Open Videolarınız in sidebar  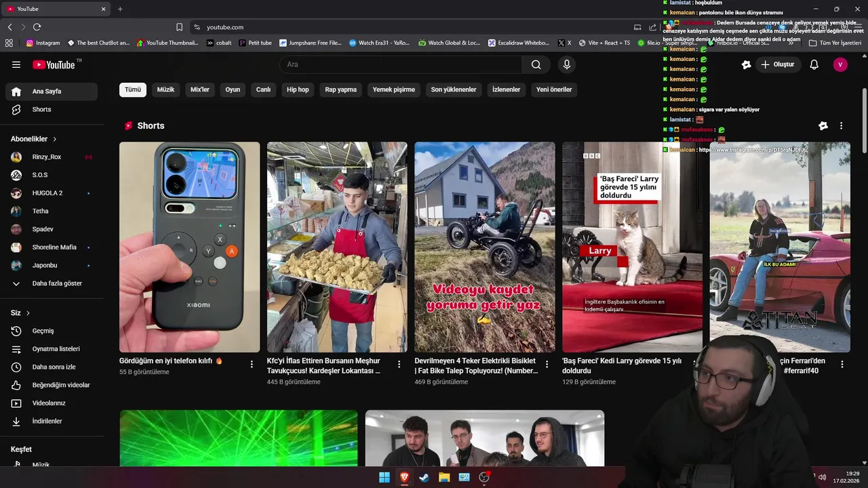point(52,403)
